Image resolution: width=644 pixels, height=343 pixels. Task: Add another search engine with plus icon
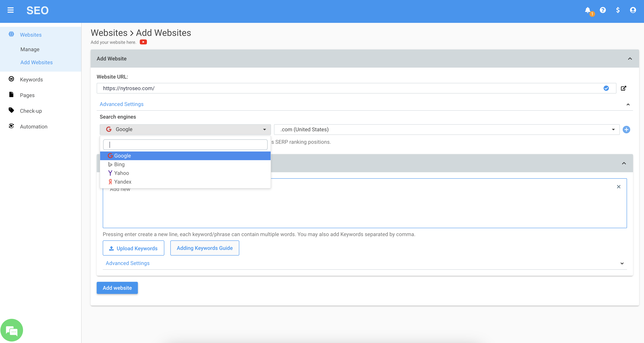tap(626, 130)
